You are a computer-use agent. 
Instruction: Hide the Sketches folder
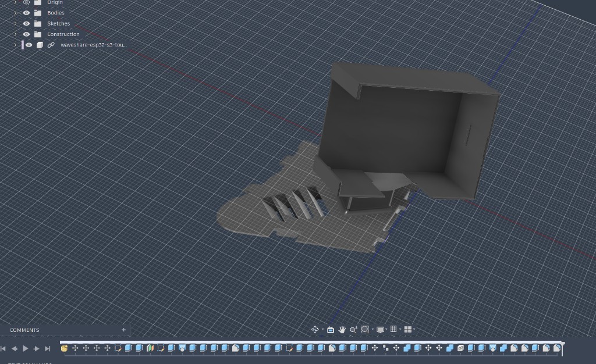coord(26,23)
